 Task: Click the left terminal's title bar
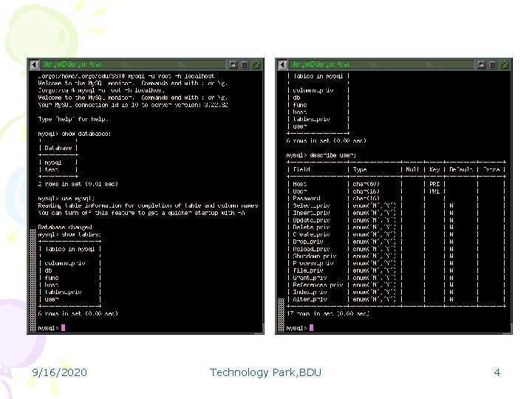134,64
